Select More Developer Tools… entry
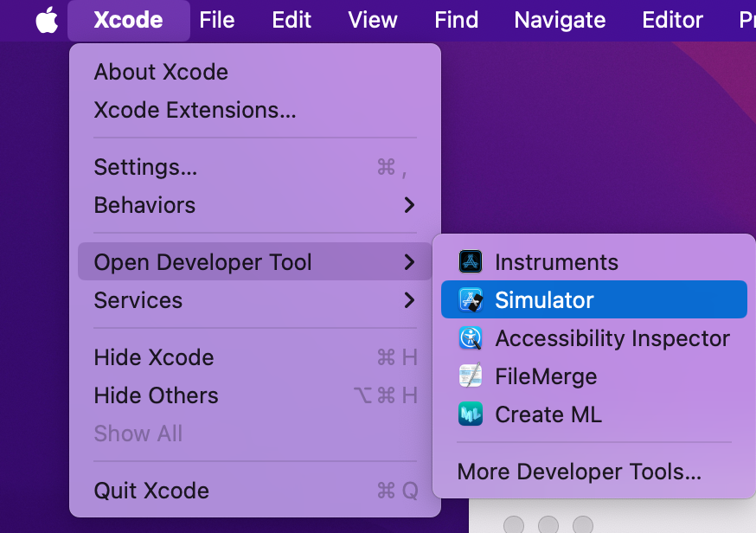Screen dimensions: 756x533 [x=594, y=472]
